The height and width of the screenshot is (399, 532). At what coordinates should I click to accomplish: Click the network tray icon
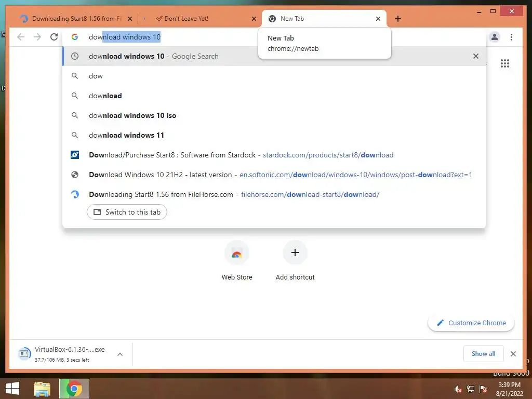[x=471, y=389]
